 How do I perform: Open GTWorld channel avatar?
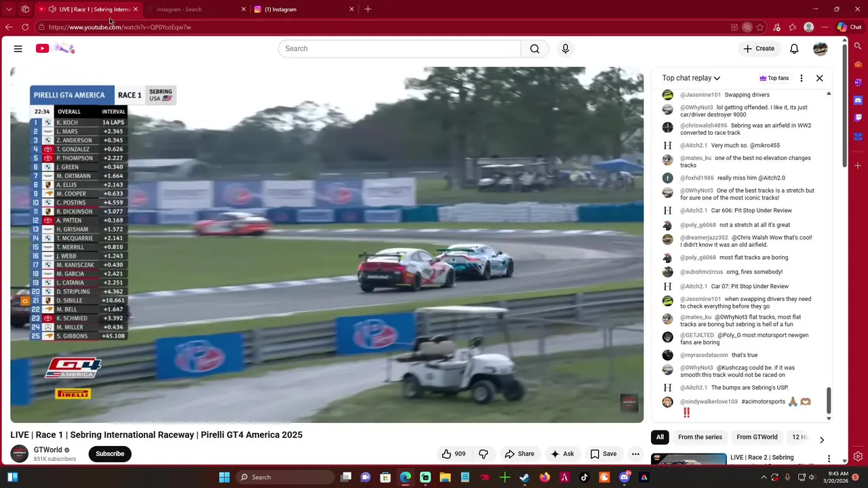pos(19,454)
